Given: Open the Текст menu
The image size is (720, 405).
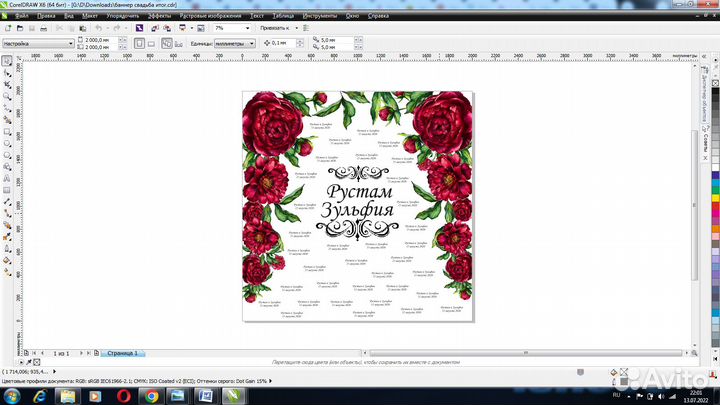Looking at the screenshot, I should tap(258, 17).
